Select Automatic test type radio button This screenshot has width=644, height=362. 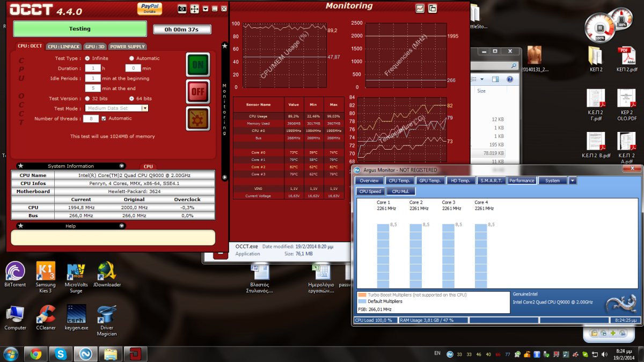click(131, 58)
